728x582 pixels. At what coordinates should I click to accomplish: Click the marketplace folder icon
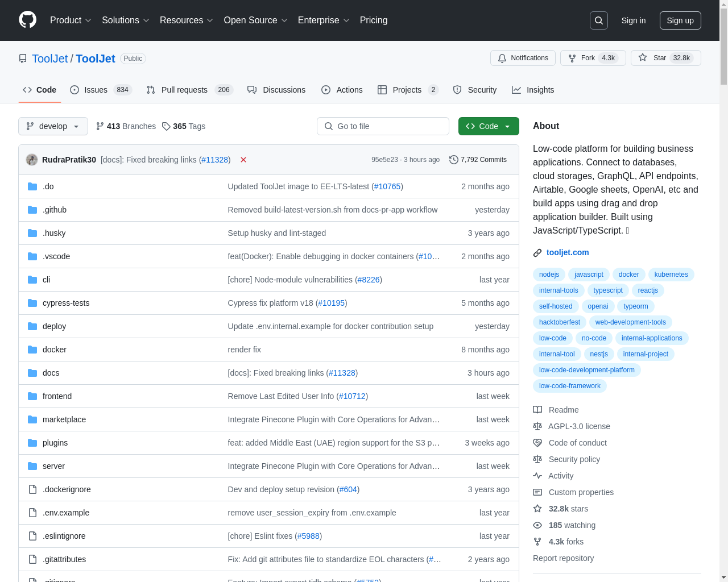pyautogui.click(x=32, y=419)
